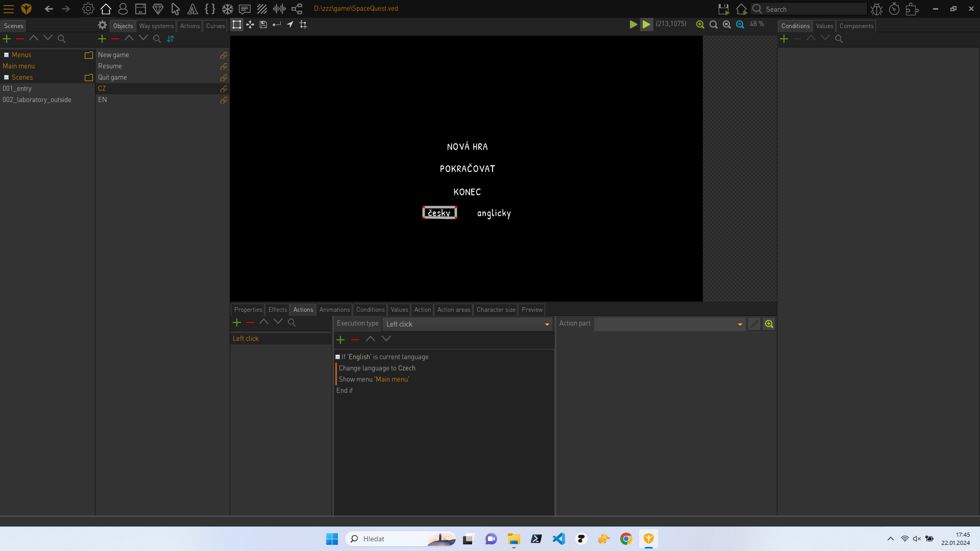Click the green zoom in magnifier

point(700,24)
